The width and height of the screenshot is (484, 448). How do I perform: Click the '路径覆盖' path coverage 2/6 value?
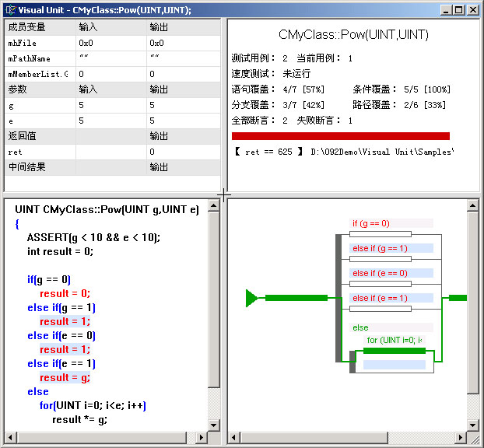(425, 105)
